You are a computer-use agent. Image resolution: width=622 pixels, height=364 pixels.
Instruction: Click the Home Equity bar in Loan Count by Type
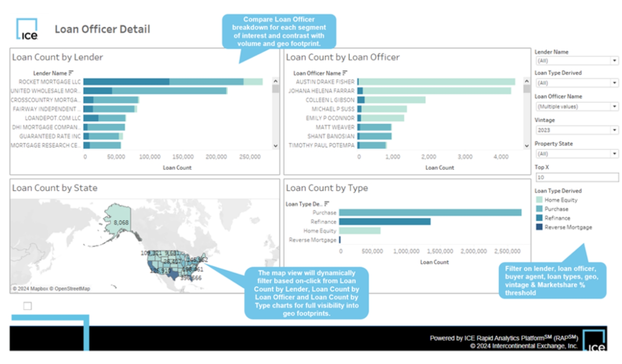pos(360,231)
